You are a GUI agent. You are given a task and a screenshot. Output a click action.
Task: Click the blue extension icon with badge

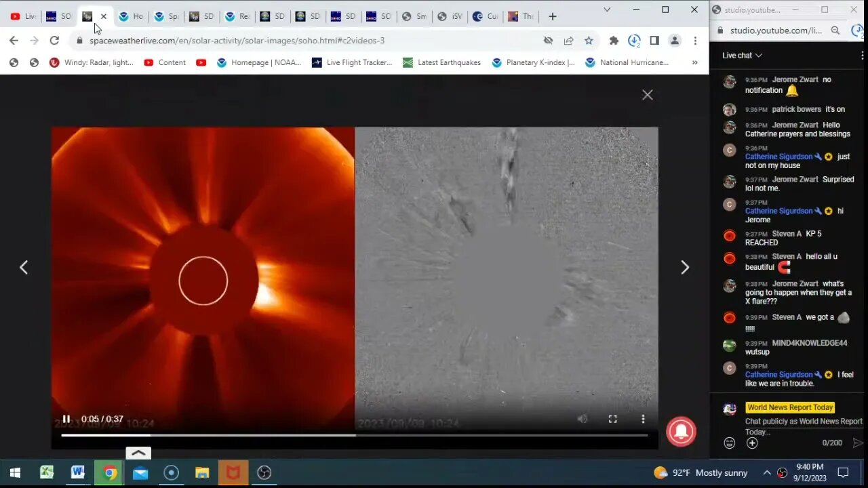tap(634, 41)
